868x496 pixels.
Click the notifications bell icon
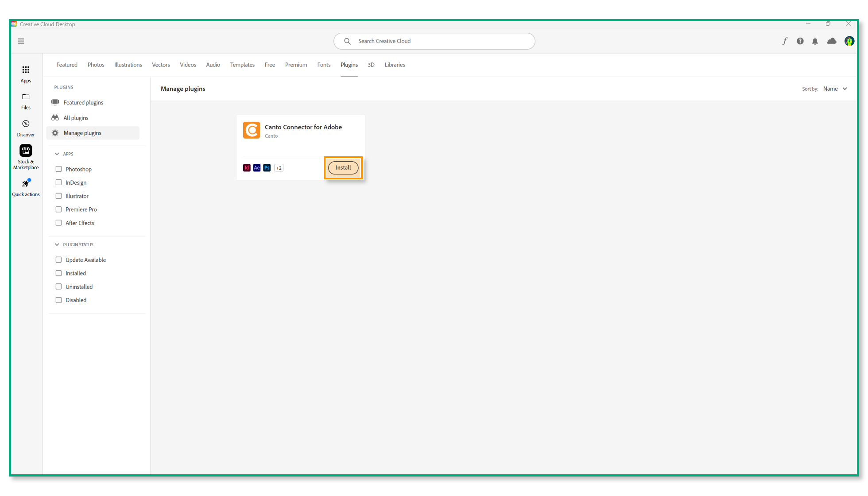coord(815,41)
